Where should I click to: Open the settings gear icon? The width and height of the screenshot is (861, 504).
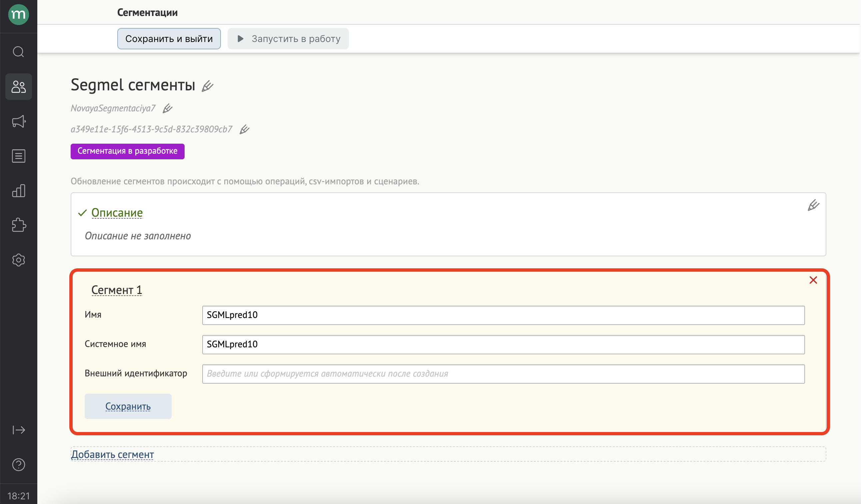tap(18, 260)
